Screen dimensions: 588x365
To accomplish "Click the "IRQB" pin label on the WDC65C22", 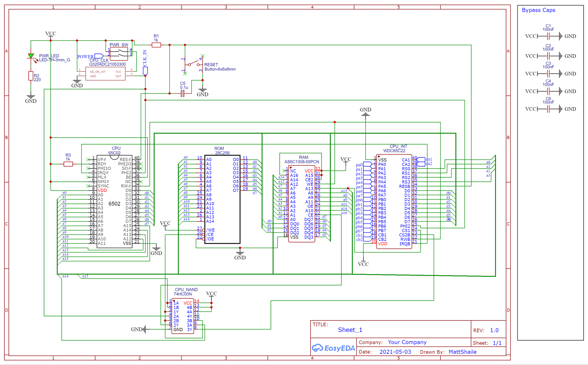I will click(405, 244).
